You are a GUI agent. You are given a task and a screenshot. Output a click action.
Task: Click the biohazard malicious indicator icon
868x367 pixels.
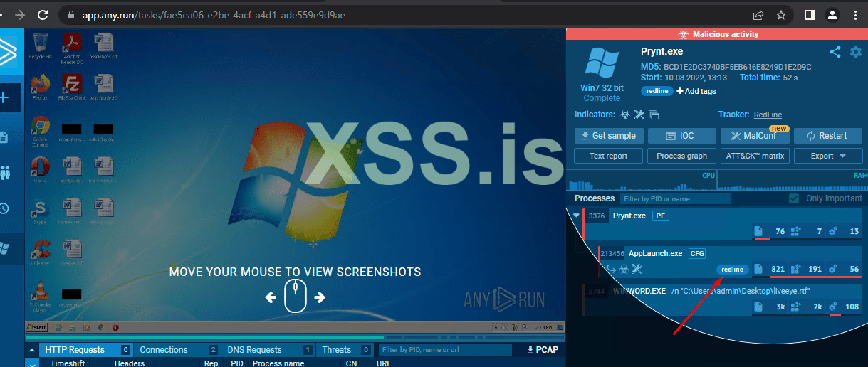[x=624, y=115]
